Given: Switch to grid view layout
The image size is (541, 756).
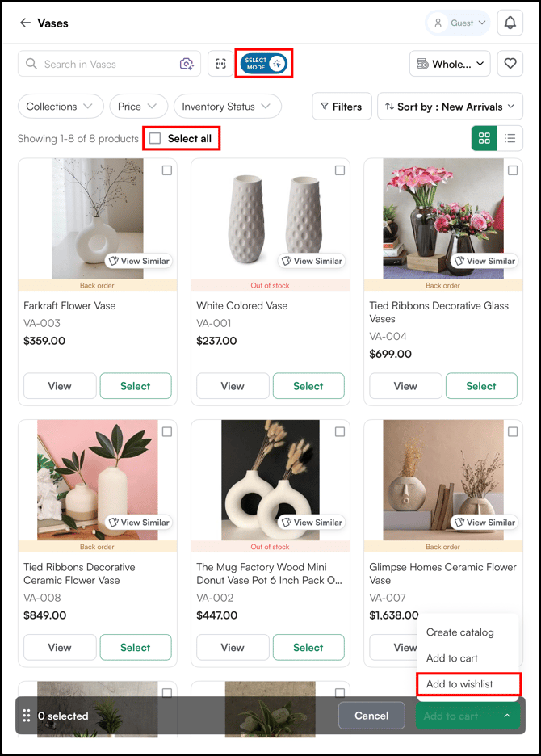Looking at the screenshot, I should [x=484, y=138].
